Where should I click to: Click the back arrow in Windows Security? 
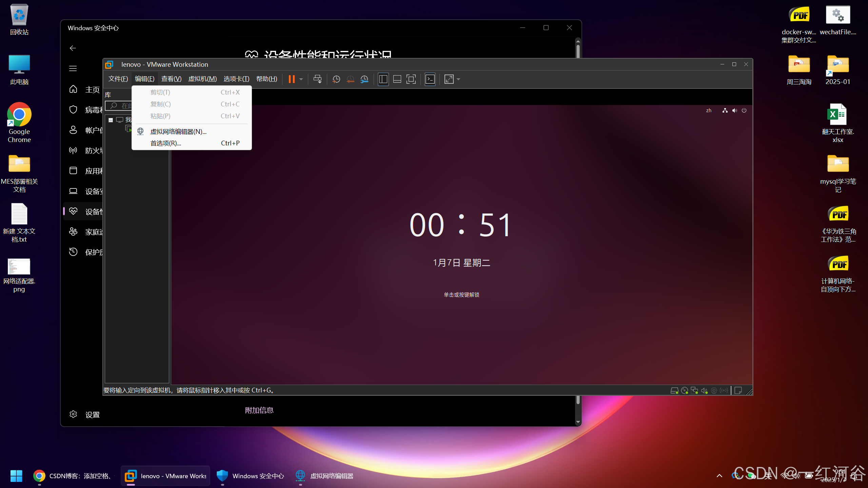73,48
